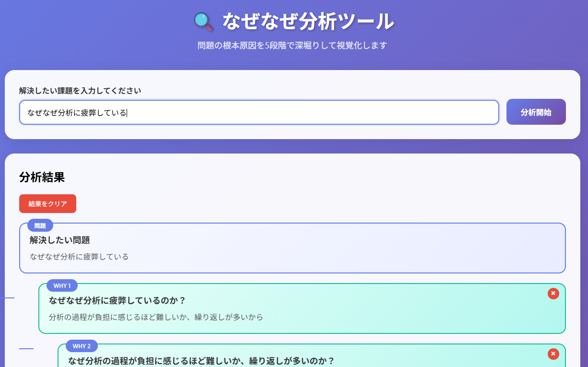The height and width of the screenshot is (367, 588).
Task: Click the WHY 2 badge
Action: click(81, 346)
